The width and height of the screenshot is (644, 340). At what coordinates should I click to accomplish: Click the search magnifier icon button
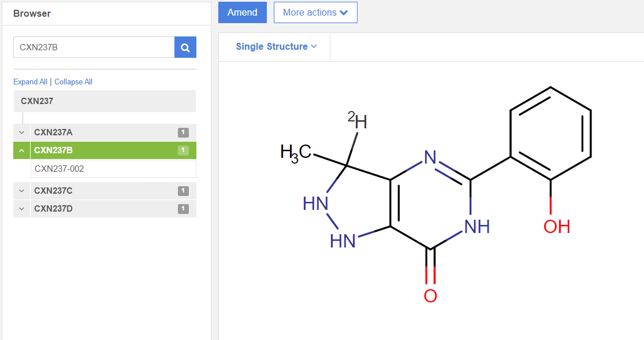[185, 47]
